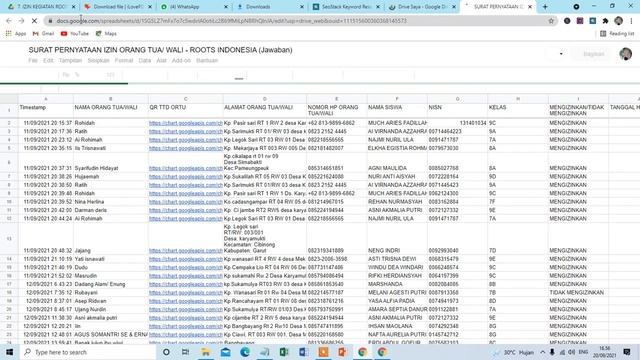Viewport: 640px width, 360px height.
Task: Open the Apps bookmark shortcut
Action: tap(16, 33)
